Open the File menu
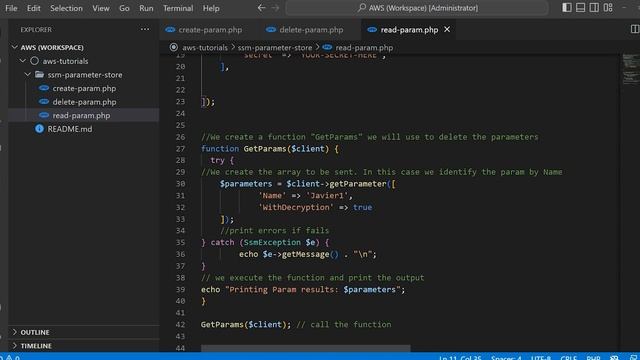This screenshot has width=640, height=360. coord(11,8)
